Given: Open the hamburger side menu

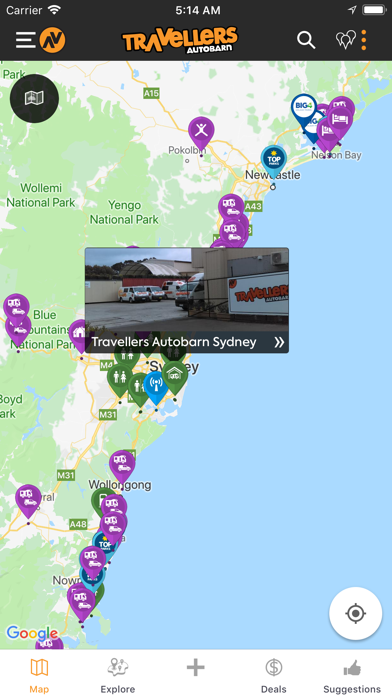Looking at the screenshot, I should pos(26,40).
